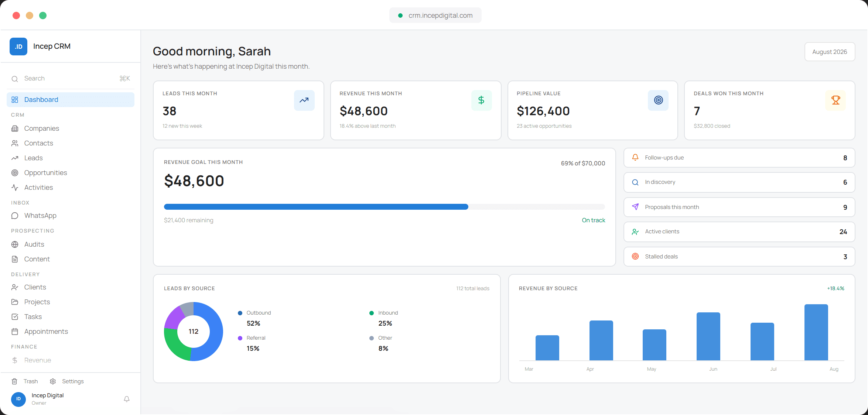The image size is (868, 415).
Task: Open Activities in sidebar
Action: (71, 188)
